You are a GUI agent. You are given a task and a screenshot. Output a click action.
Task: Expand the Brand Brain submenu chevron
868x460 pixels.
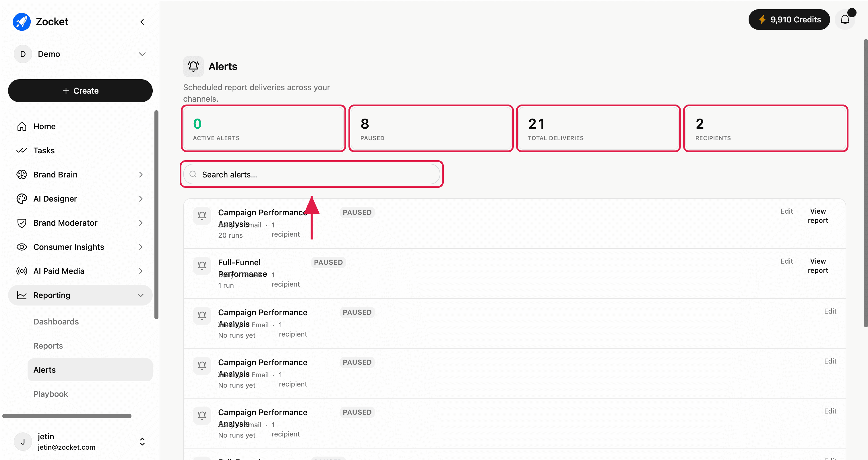(x=141, y=175)
